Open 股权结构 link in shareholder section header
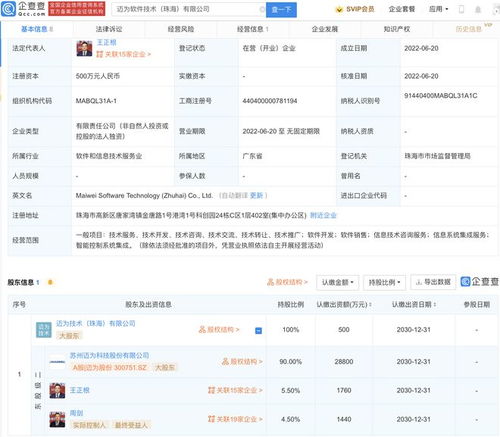Image resolution: width=500 pixels, height=437 pixels. 287,282
